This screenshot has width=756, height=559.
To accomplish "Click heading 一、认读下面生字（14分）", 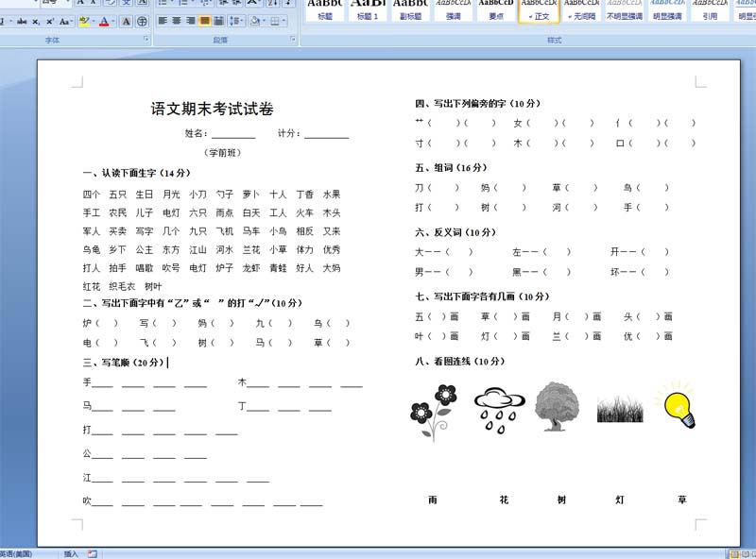I will (x=136, y=173).
